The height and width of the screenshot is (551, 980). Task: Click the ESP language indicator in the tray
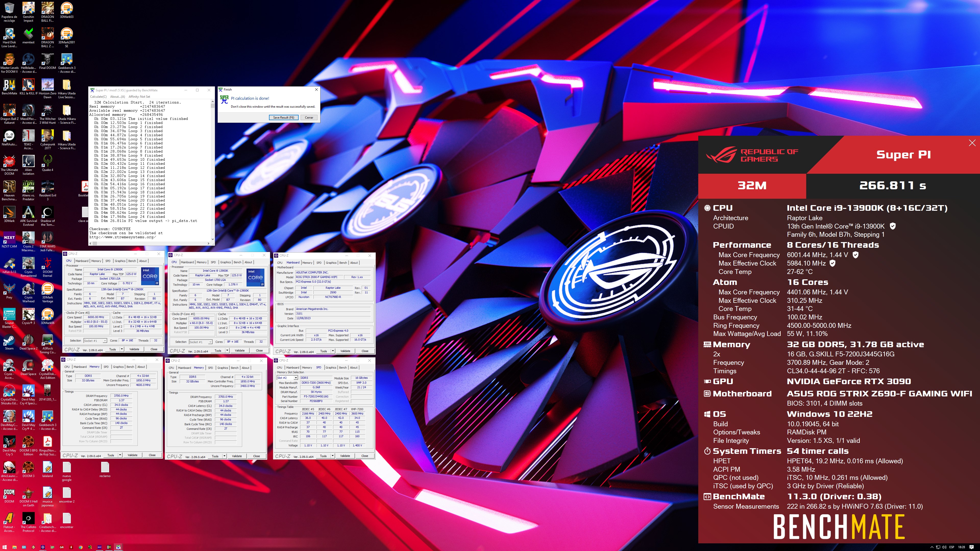coord(952,547)
